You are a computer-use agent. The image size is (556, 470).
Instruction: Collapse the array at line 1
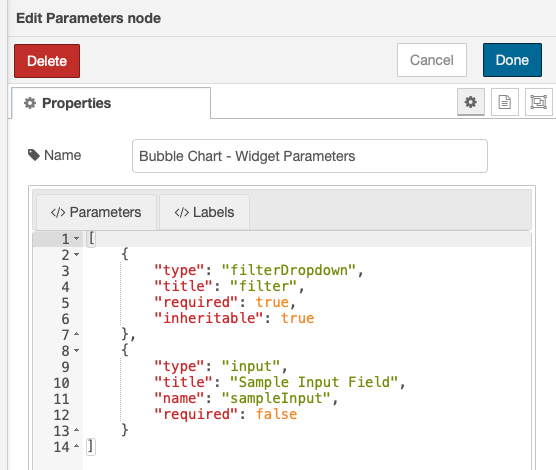[x=77, y=239]
